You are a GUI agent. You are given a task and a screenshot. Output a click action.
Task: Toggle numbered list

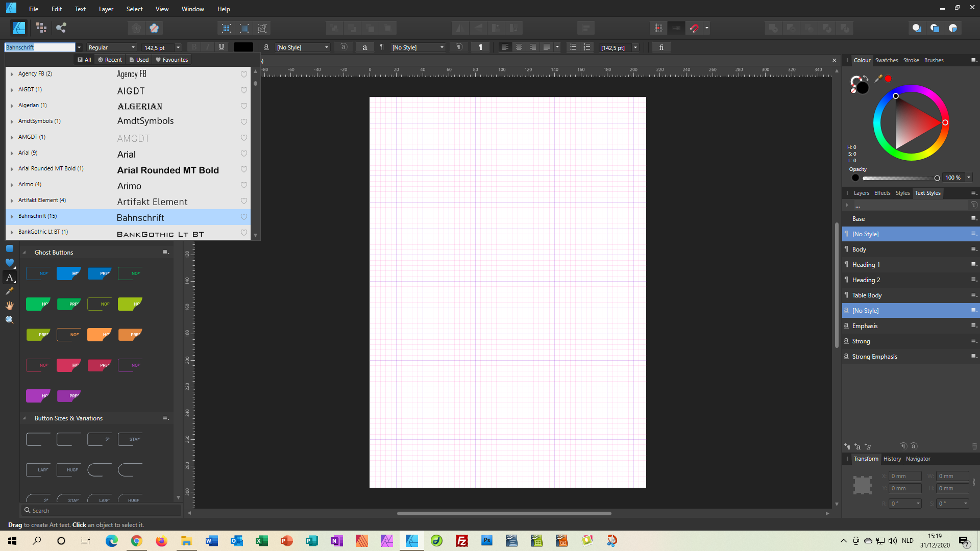[x=587, y=47]
